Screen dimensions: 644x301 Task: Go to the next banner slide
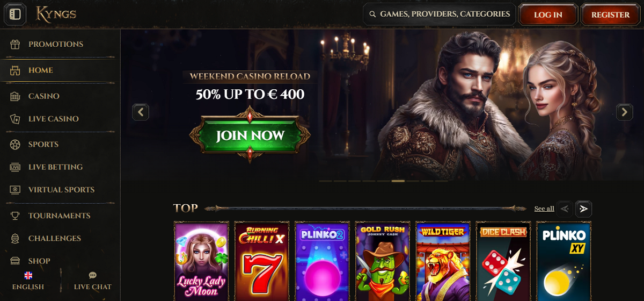click(x=624, y=112)
